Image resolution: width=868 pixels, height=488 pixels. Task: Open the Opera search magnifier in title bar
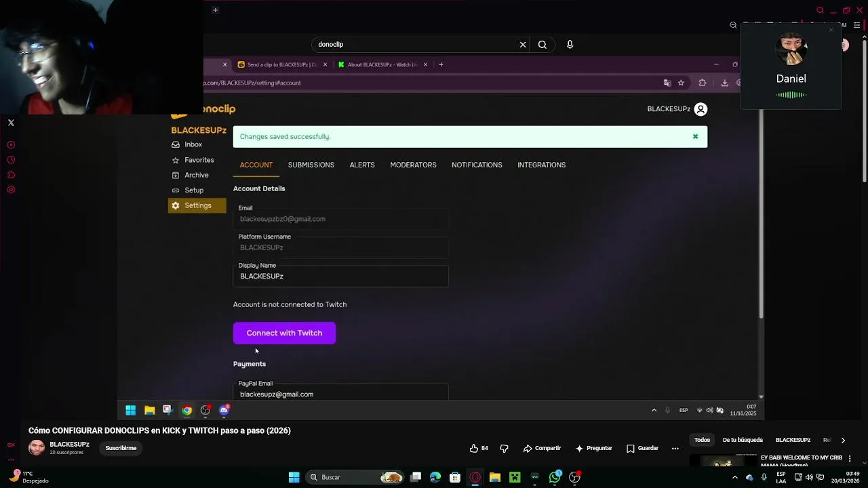(820, 10)
